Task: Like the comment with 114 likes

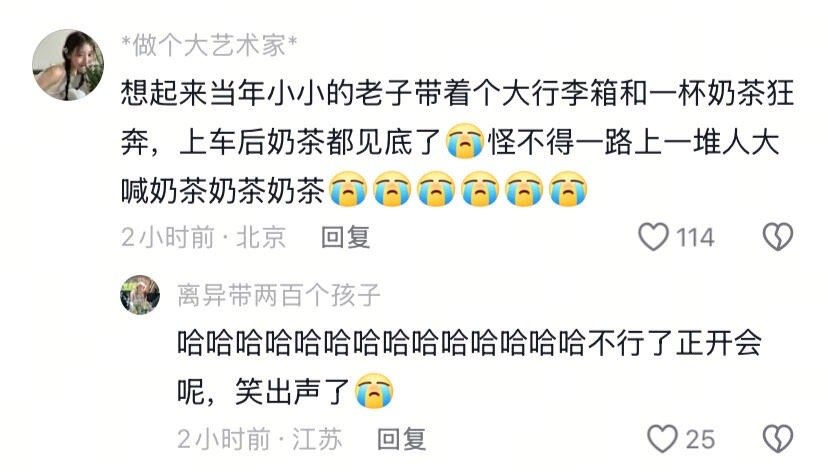Action: click(x=654, y=237)
